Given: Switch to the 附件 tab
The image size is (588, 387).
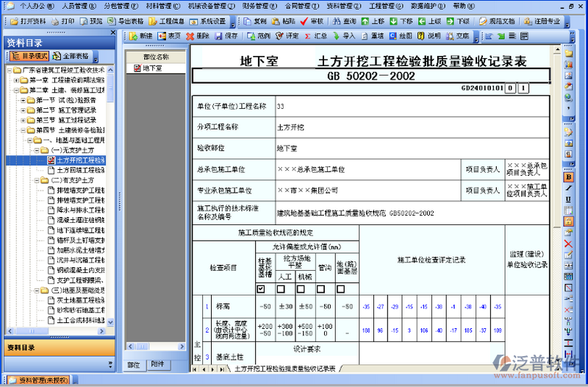Looking at the screenshot, I should (x=156, y=364).
